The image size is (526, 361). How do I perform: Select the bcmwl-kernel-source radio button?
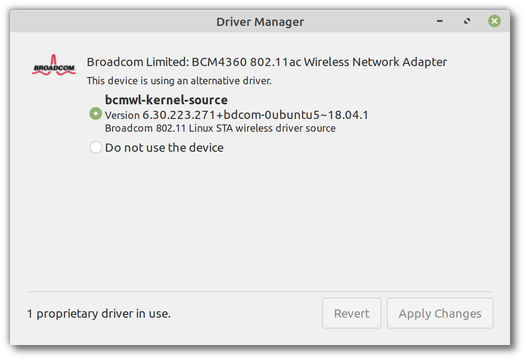[96, 114]
